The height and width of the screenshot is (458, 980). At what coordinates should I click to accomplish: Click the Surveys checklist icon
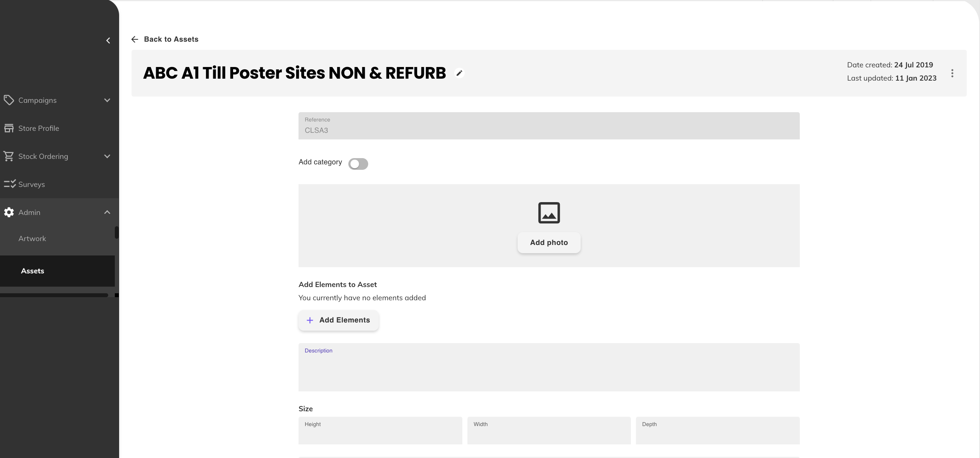click(x=9, y=184)
